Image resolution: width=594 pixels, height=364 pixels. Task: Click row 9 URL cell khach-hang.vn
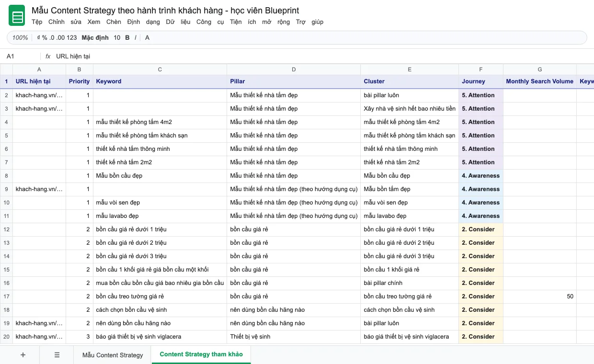point(39,189)
